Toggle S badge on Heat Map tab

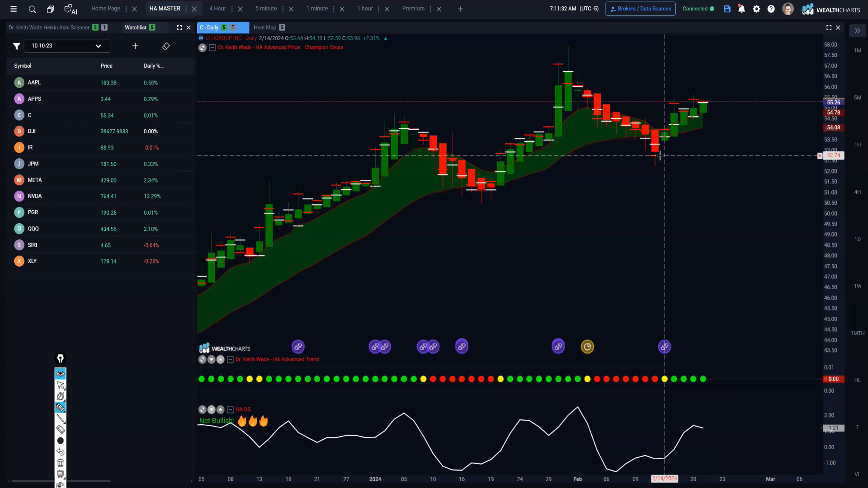(282, 28)
